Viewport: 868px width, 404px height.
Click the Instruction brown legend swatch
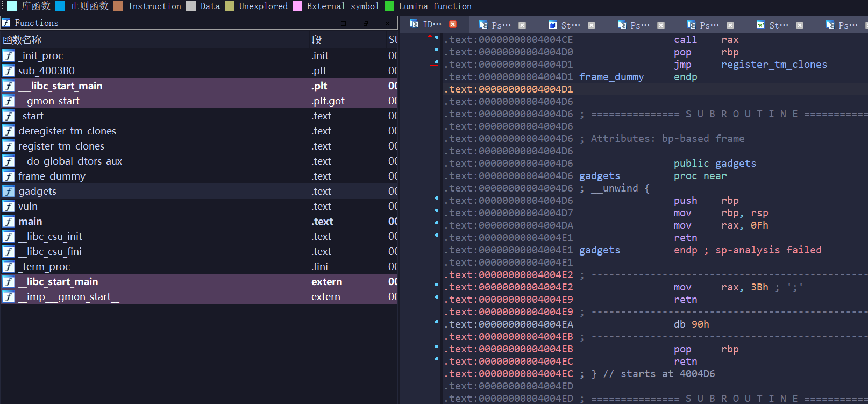coord(118,6)
